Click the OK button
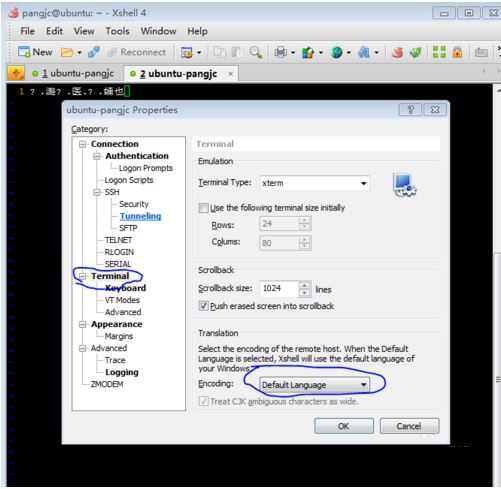This screenshot has width=501, height=489. click(x=344, y=426)
